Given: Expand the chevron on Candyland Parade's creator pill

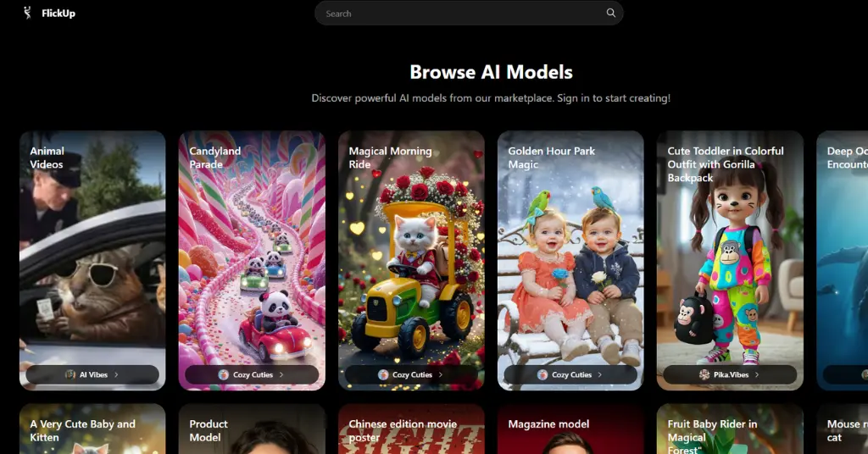Looking at the screenshot, I should tap(281, 374).
